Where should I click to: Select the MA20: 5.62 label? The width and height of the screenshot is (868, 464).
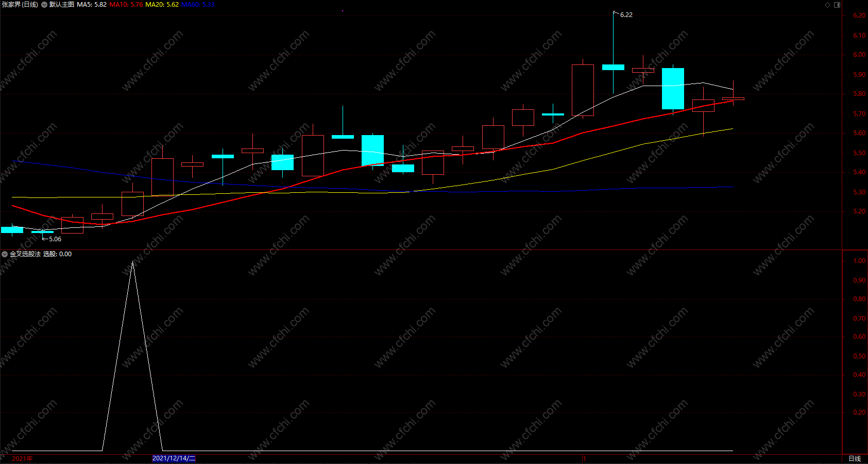pyautogui.click(x=162, y=5)
